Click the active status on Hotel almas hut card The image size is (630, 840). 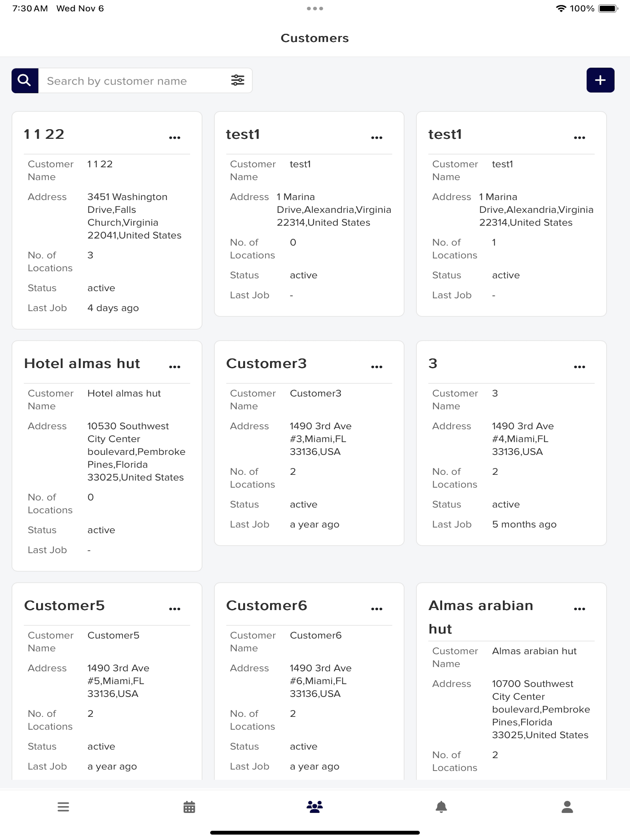pyautogui.click(x=101, y=530)
